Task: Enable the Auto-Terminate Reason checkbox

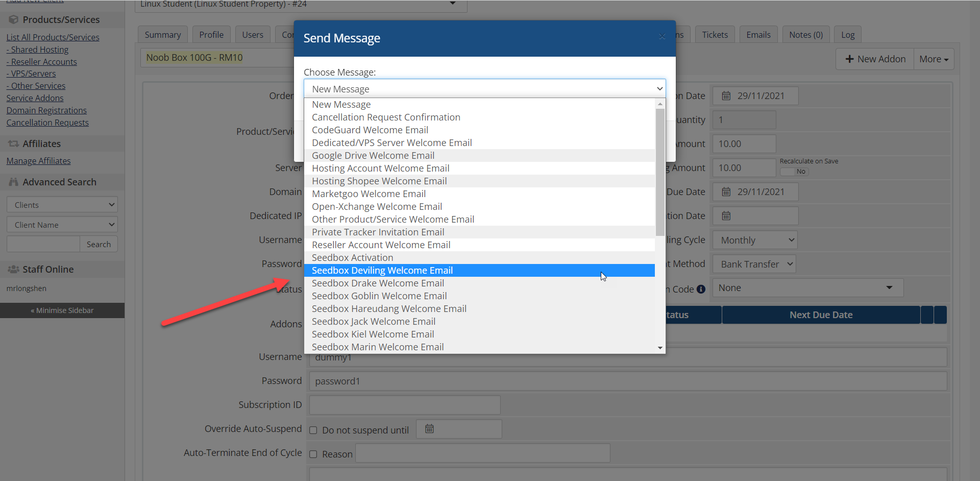Action: click(313, 454)
